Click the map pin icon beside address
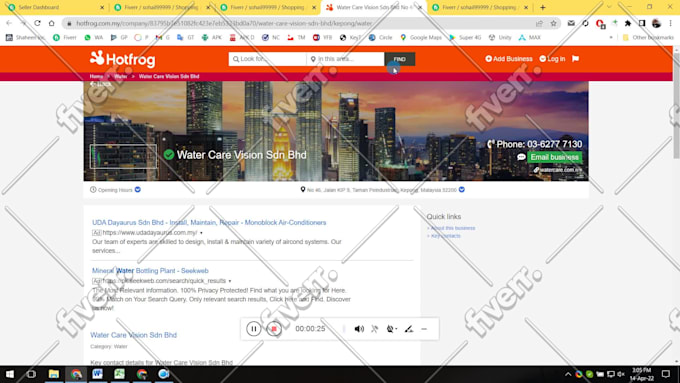680x383 pixels. (x=303, y=190)
